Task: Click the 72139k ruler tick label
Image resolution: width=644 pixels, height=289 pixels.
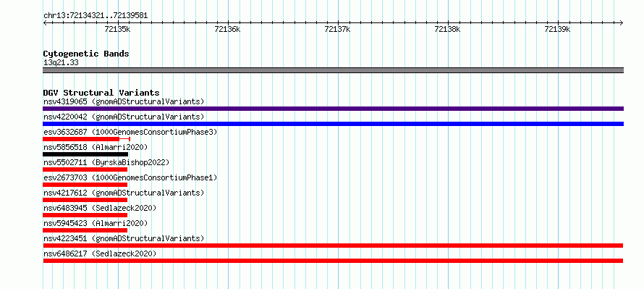Action: 557,29
